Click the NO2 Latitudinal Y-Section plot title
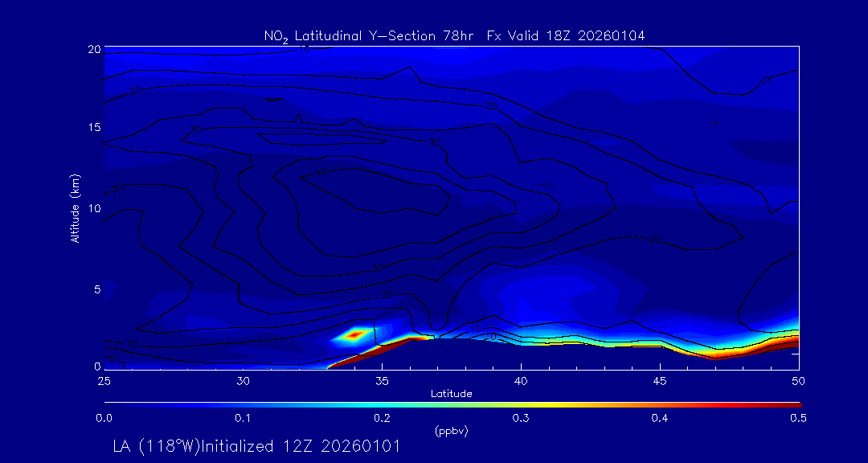 click(454, 35)
